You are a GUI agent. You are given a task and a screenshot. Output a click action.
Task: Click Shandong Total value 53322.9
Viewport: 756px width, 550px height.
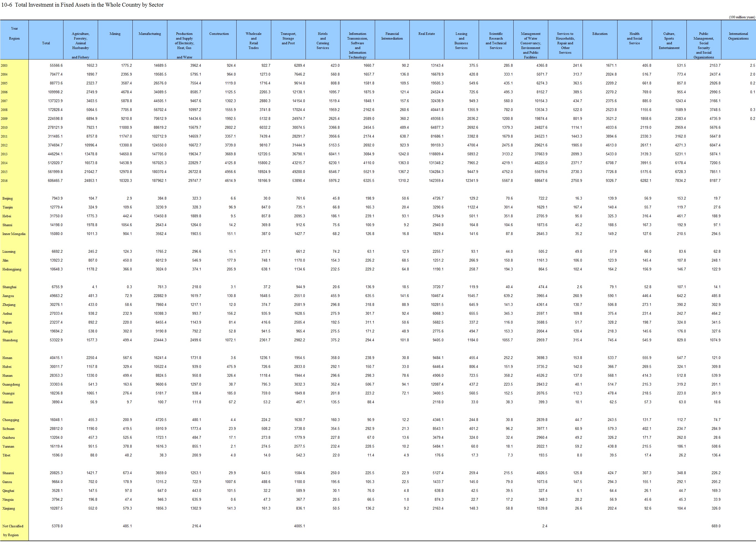pos(56,340)
